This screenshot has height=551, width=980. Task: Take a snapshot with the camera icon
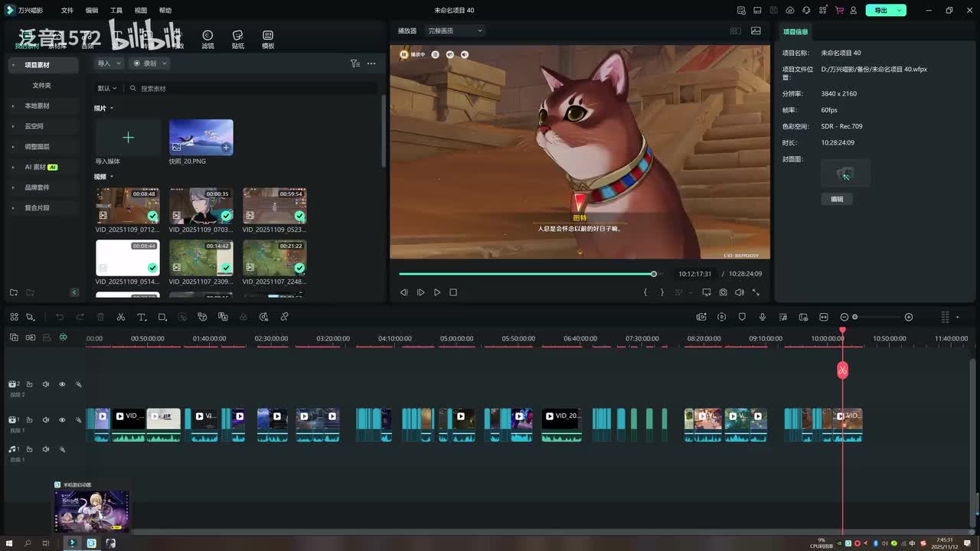pyautogui.click(x=723, y=292)
